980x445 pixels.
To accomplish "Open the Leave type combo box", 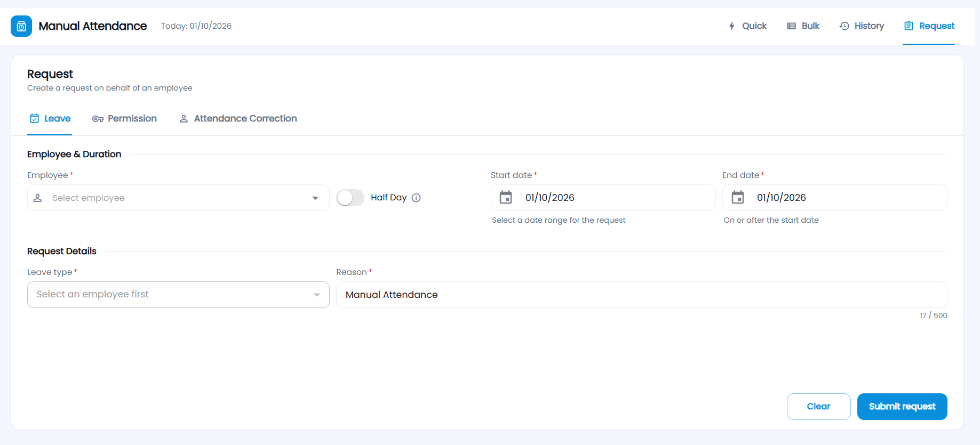I will click(178, 295).
